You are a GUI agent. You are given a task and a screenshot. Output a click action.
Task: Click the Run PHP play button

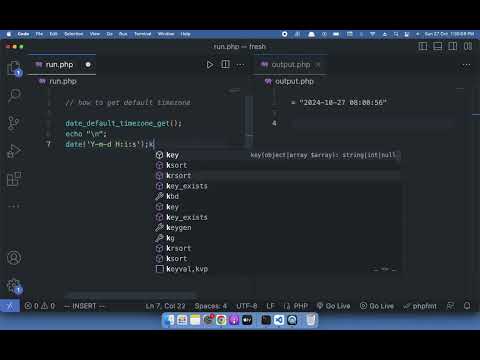[210, 64]
